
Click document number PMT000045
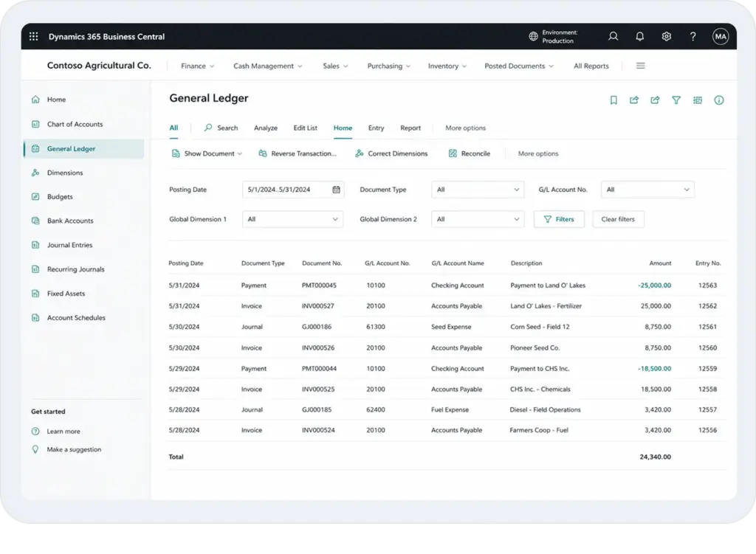(319, 285)
